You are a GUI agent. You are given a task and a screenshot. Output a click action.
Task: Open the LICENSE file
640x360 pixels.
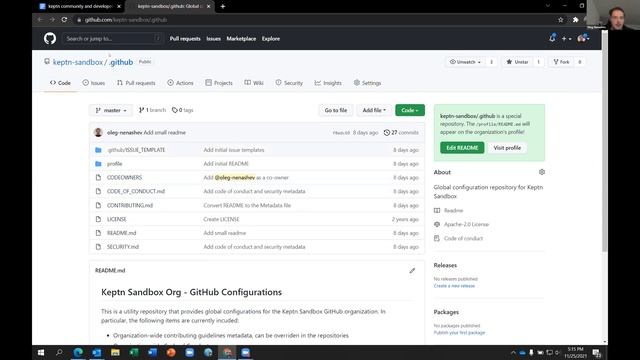coord(116,219)
